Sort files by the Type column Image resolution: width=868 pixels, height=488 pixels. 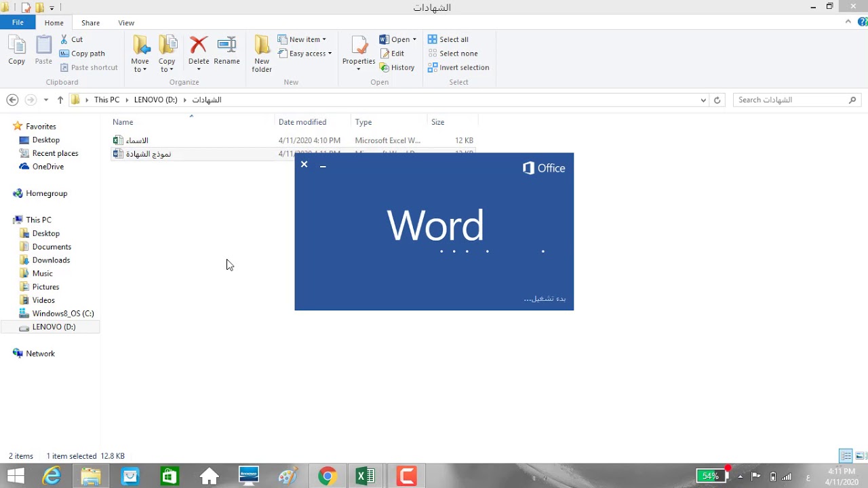point(389,122)
